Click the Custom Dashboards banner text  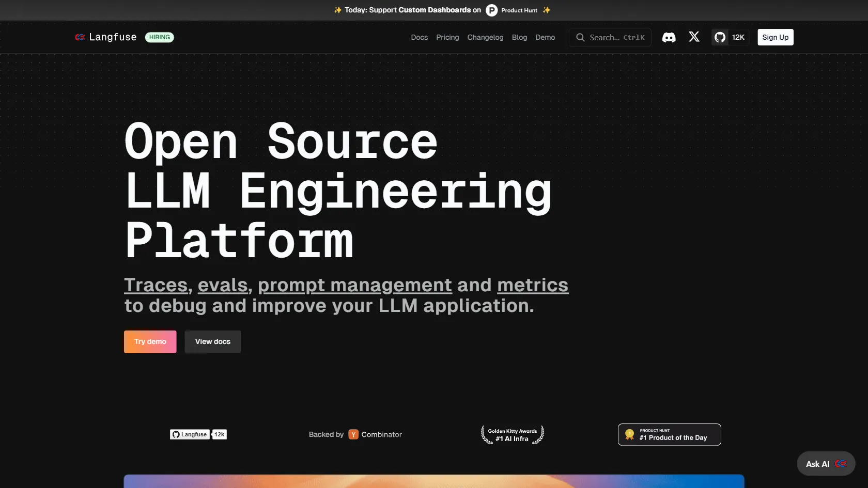point(435,10)
